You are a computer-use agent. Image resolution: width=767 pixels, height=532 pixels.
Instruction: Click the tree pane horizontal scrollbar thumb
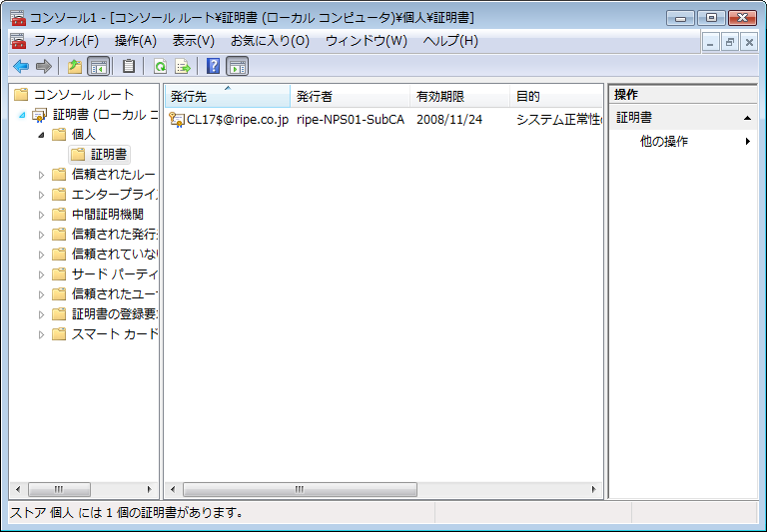(x=59, y=489)
